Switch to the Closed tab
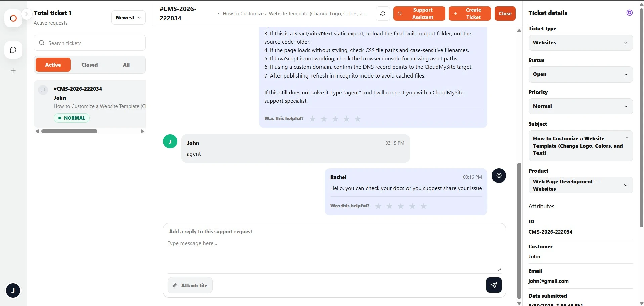This screenshot has height=306, width=644. [90, 65]
